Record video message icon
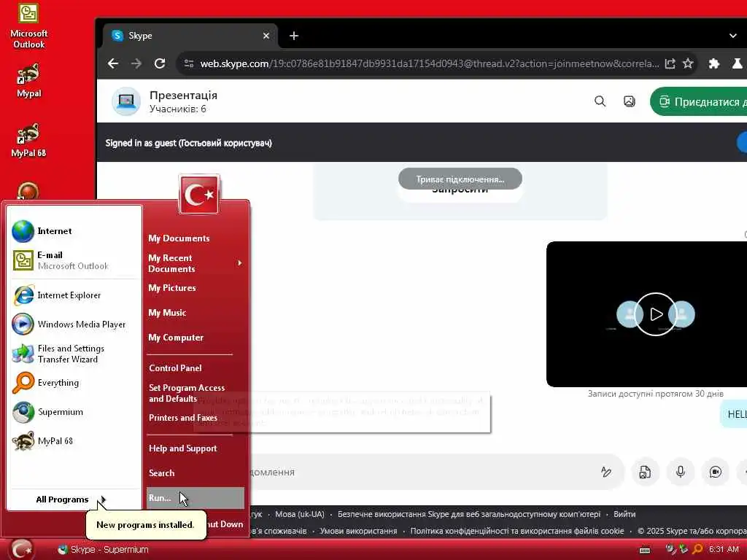The height and width of the screenshot is (560, 747). click(x=716, y=472)
